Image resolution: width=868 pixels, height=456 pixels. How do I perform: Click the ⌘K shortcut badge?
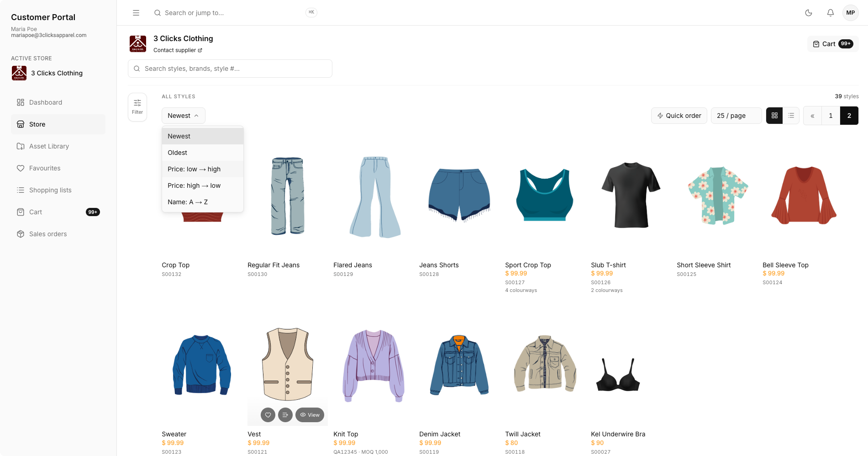(311, 12)
